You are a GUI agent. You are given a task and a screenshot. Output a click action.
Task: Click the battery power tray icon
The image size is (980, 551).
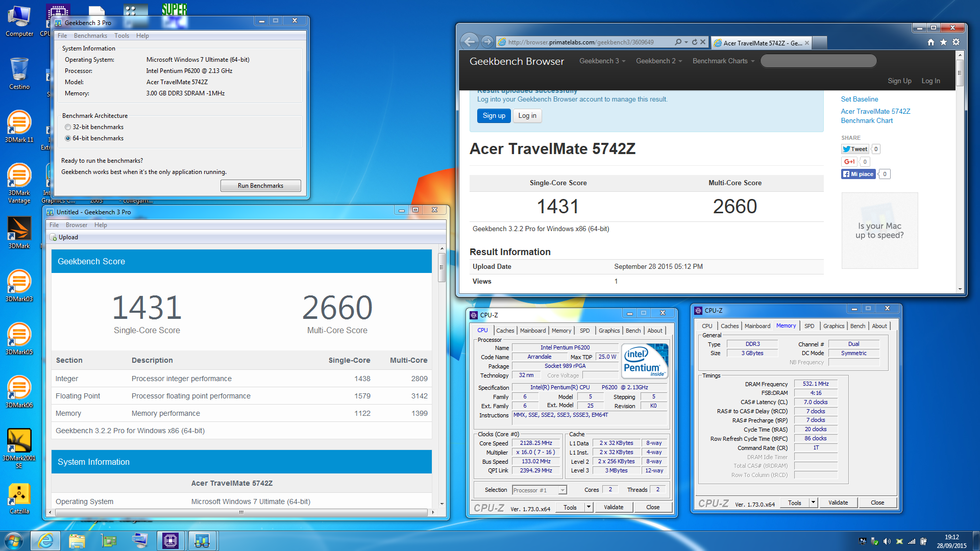tap(924, 541)
